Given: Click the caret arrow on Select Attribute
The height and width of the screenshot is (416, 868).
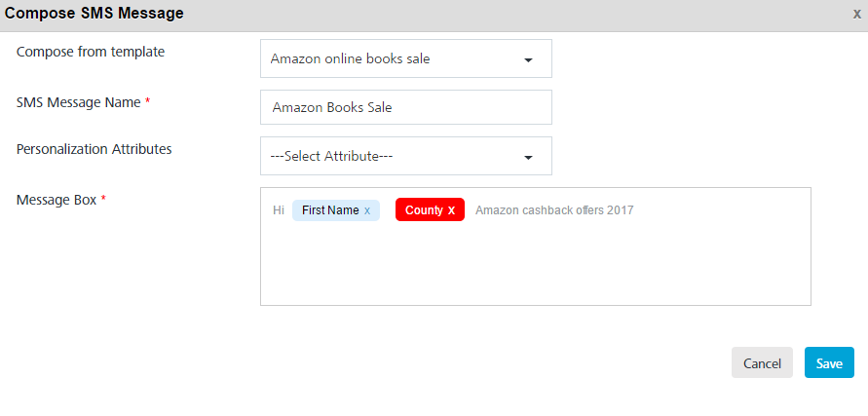Looking at the screenshot, I should coord(528,157).
